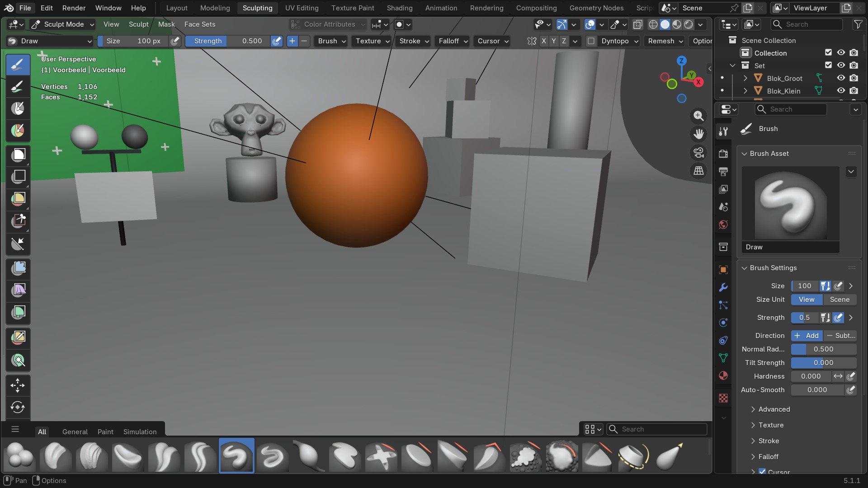
Task: Open the Render properties tab icon
Action: (723, 154)
